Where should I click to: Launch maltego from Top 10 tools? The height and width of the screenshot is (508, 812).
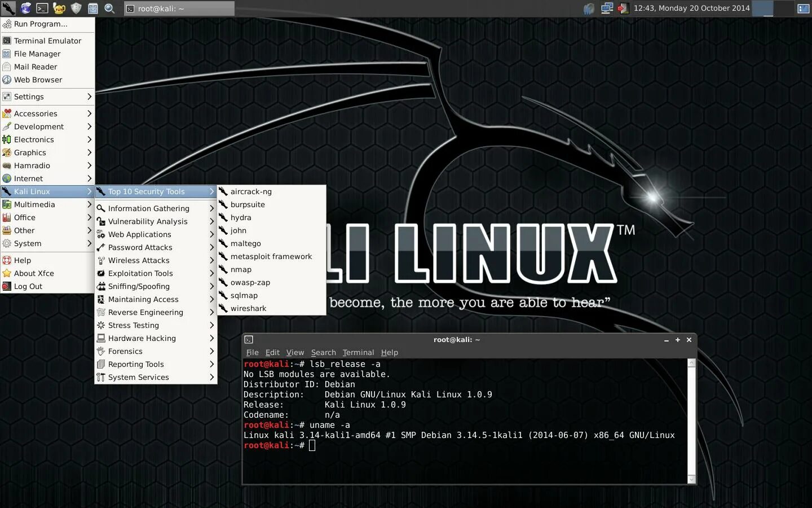pyautogui.click(x=271, y=243)
